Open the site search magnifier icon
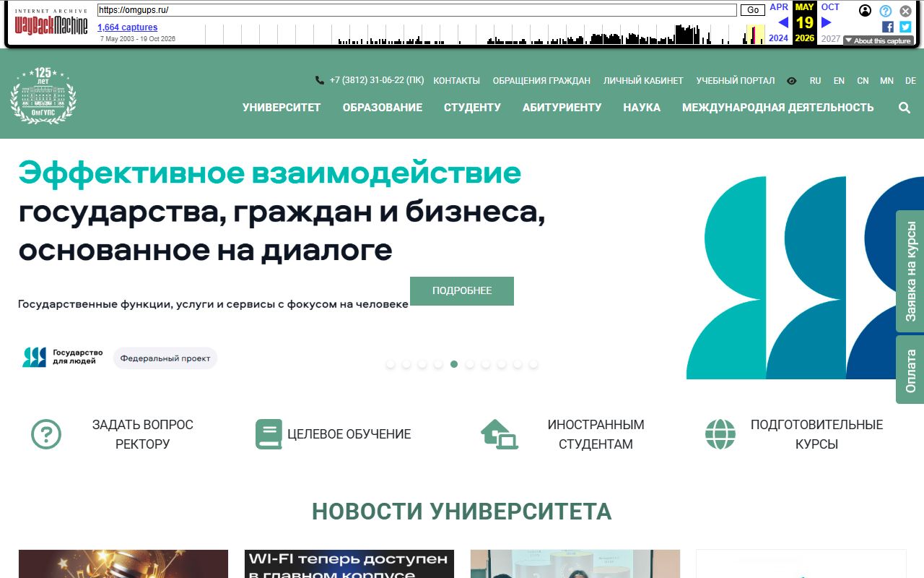This screenshot has height=578, width=924. point(905,108)
